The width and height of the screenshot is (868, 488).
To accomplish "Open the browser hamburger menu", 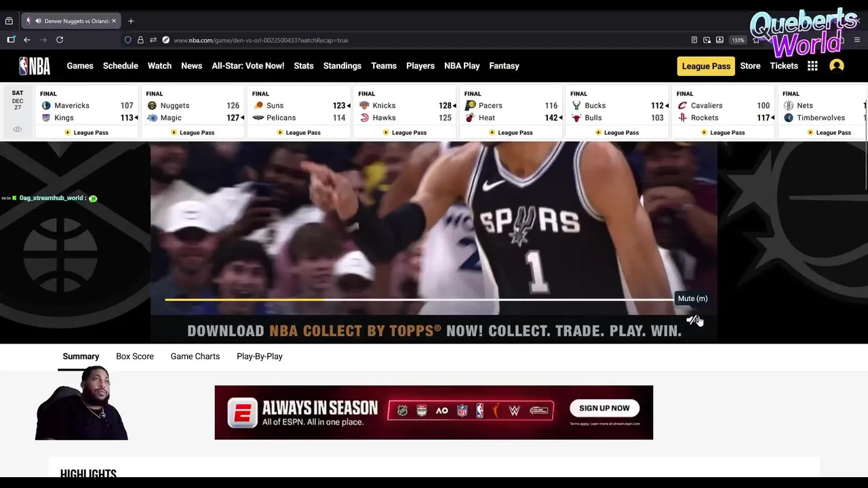I will (x=857, y=40).
